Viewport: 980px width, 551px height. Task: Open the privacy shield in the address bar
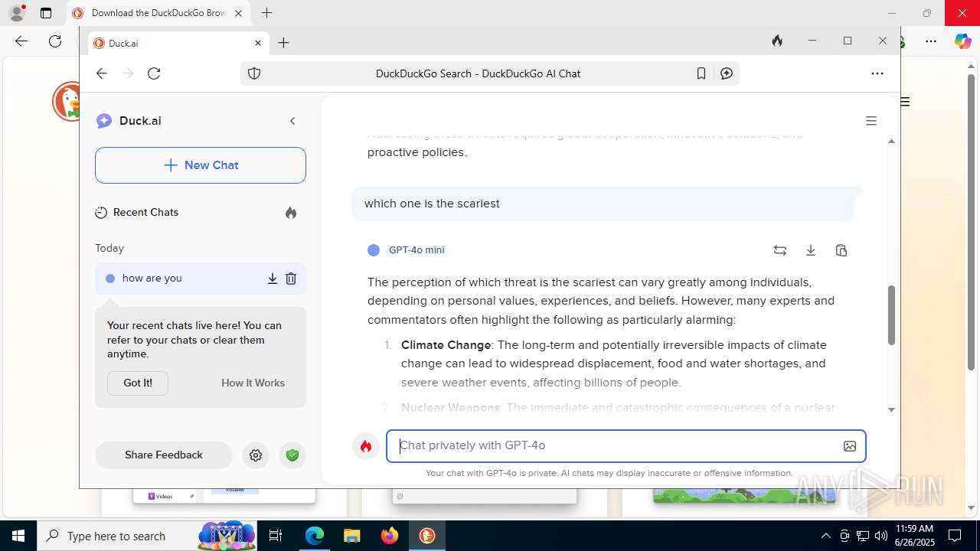[254, 73]
